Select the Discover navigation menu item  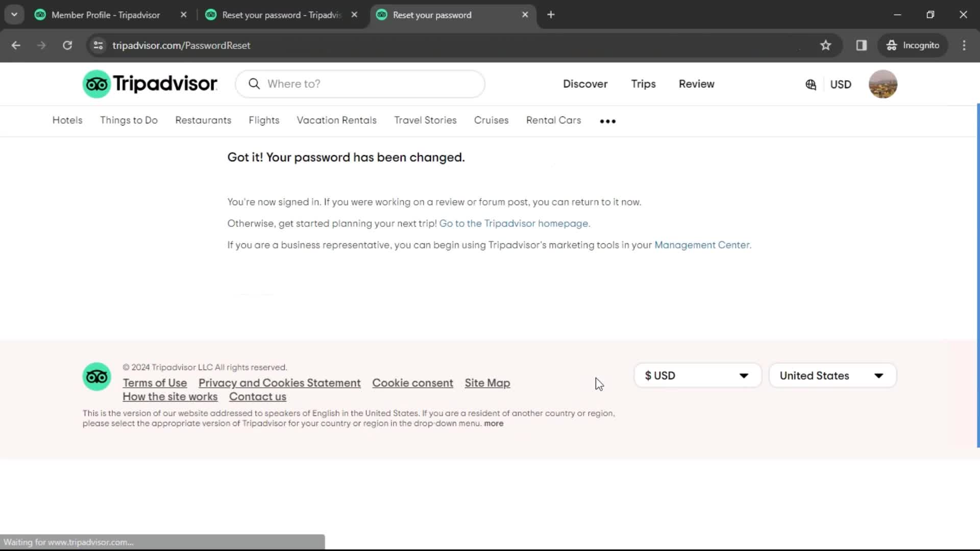tap(585, 84)
